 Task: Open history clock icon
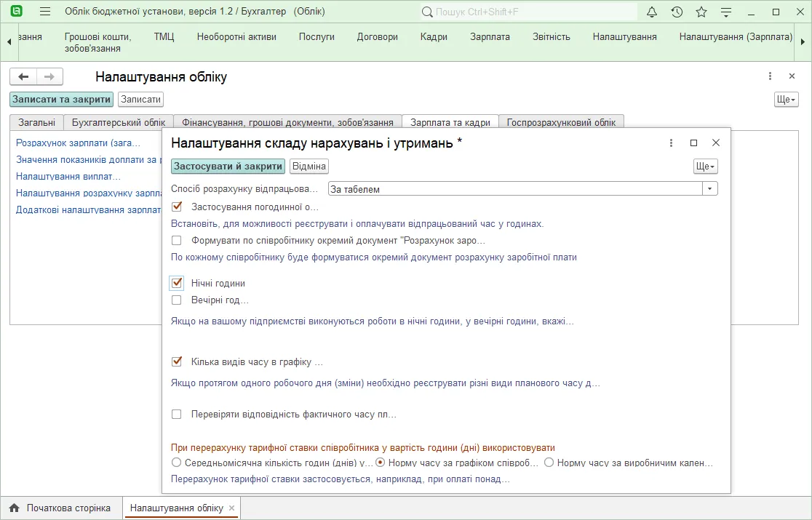[677, 12]
